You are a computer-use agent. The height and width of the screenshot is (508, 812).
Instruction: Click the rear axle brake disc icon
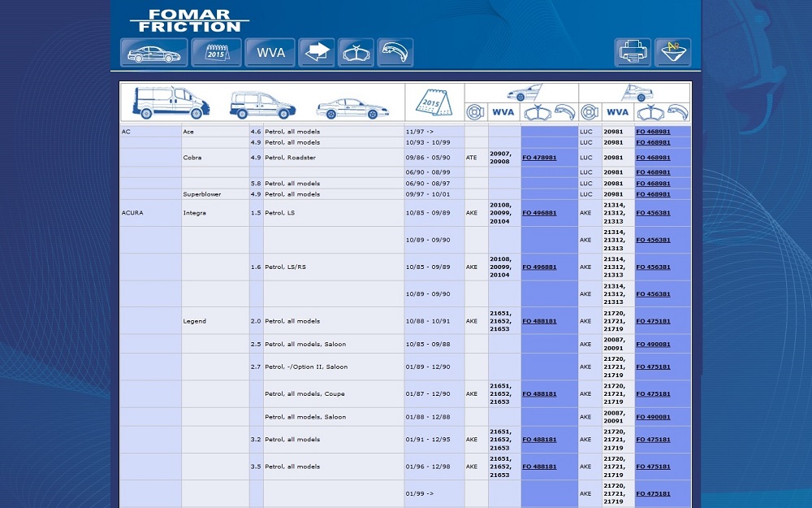(590, 112)
